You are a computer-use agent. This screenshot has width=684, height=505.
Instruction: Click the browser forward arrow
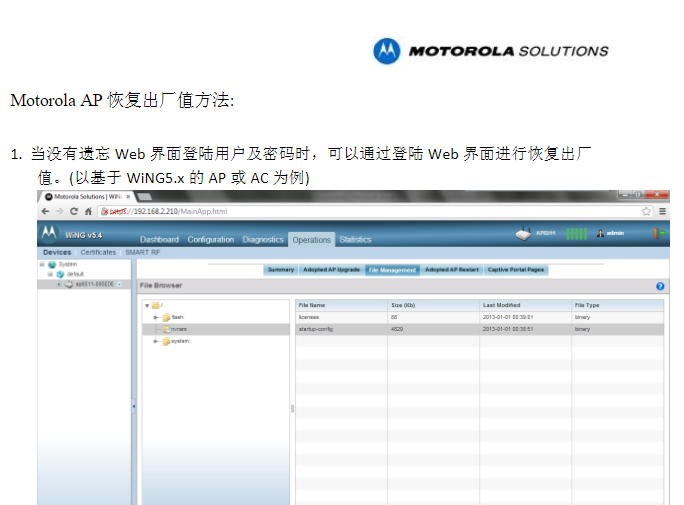[59, 212]
